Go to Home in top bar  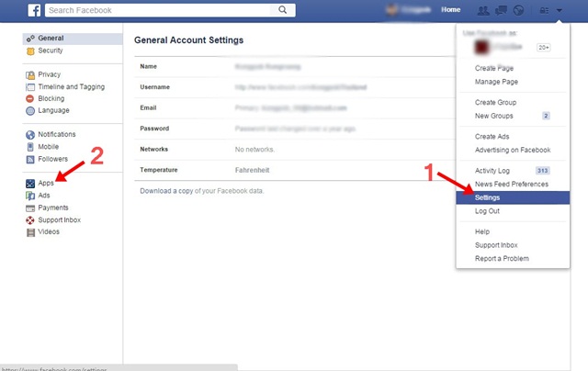click(451, 10)
